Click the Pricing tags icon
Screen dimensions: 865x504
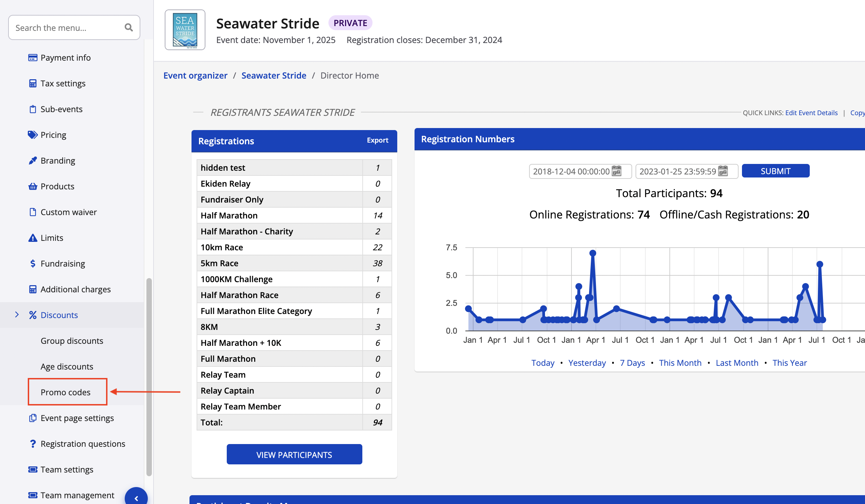coord(33,135)
